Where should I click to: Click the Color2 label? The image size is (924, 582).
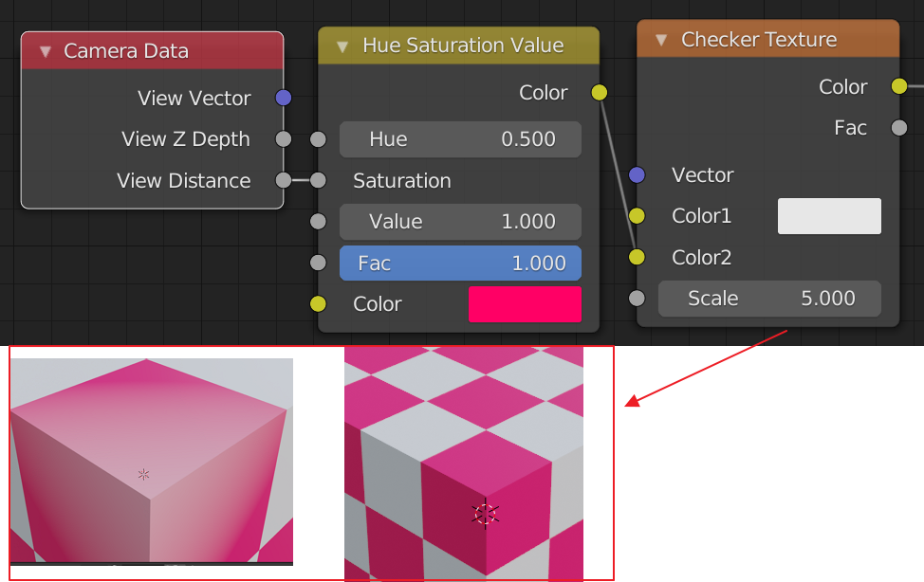(x=701, y=257)
